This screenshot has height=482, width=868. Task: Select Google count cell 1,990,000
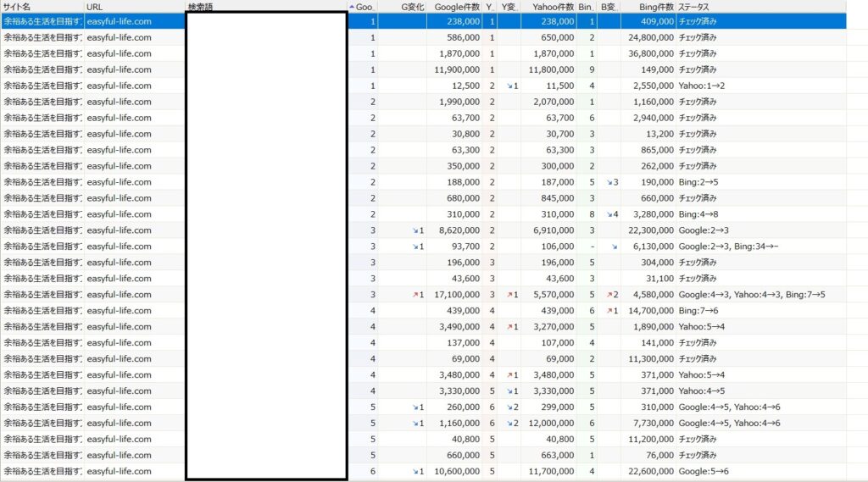point(459,102)
